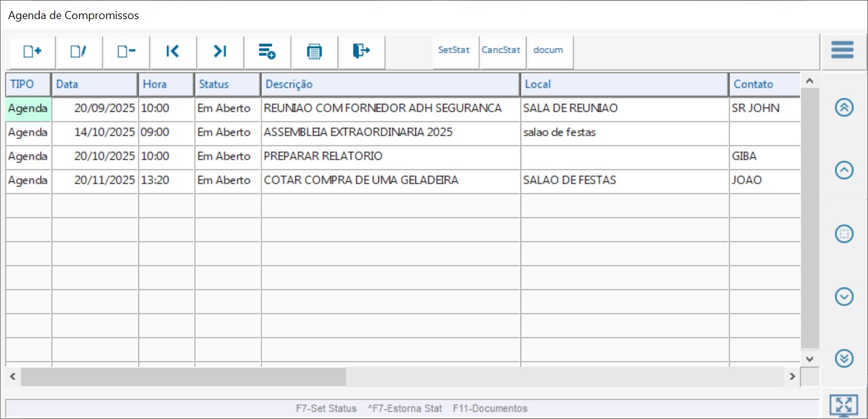This screenshot has width=868, height=419.
Task: Click the add new appointment icon
Action: point(32,52)
